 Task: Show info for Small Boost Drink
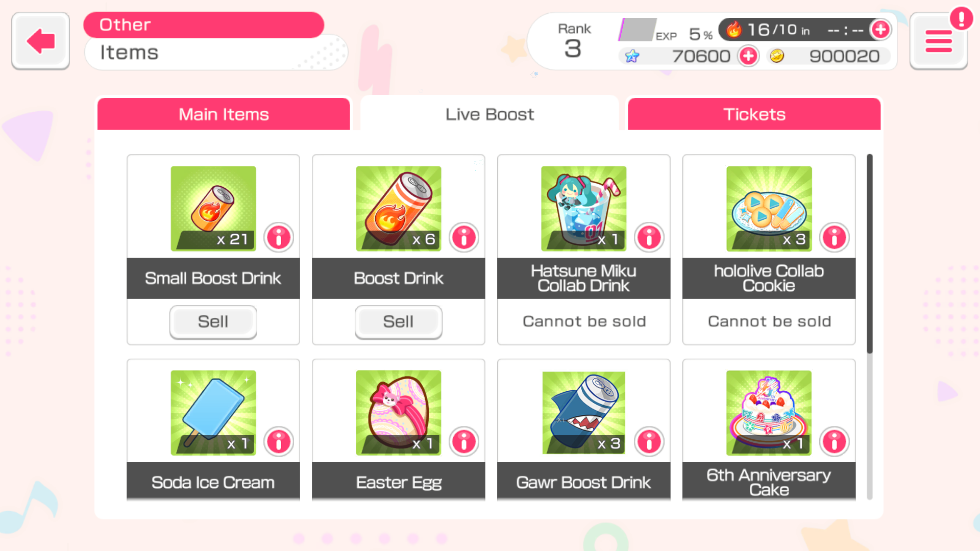click(x=279, y=238)
